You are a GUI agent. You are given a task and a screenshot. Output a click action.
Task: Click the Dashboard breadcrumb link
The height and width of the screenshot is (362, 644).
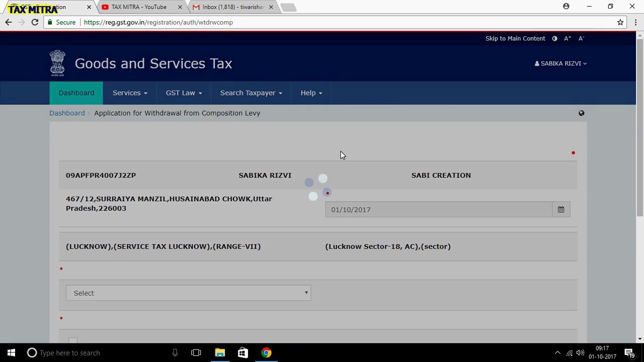(x=67, y=113)
